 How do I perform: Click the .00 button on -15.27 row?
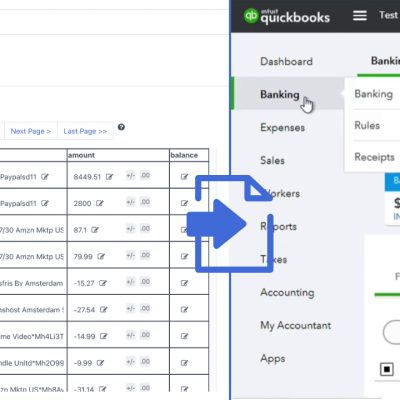(x=145, y=282)
